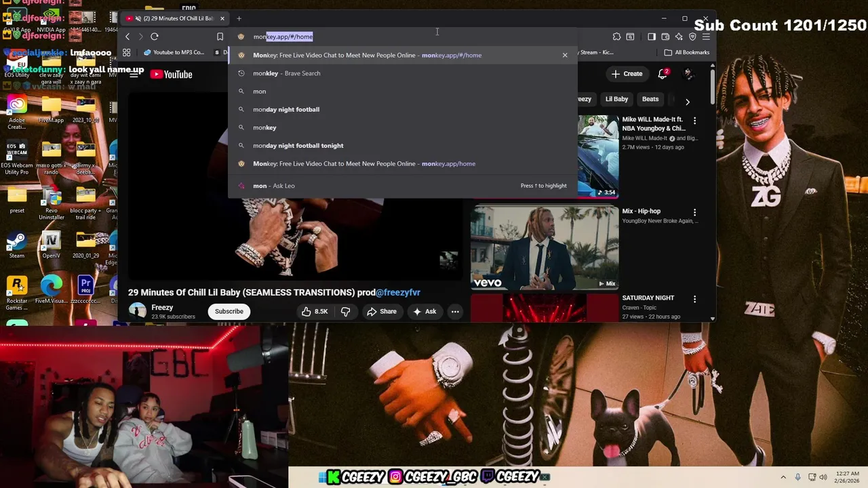Click the YouTube Create button
The width and height of the screenshot is (868, 488).
coord(627,74)
